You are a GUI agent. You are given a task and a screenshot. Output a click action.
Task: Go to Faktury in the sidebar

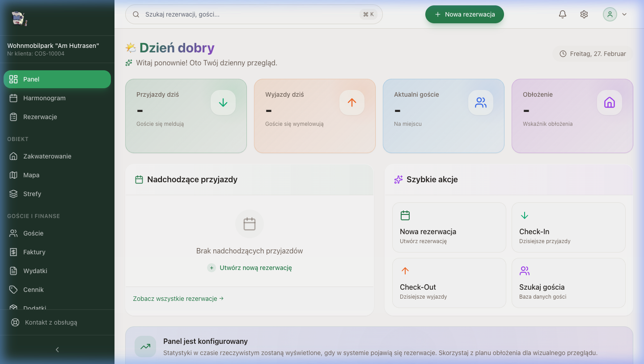click(x=34, y=252)
